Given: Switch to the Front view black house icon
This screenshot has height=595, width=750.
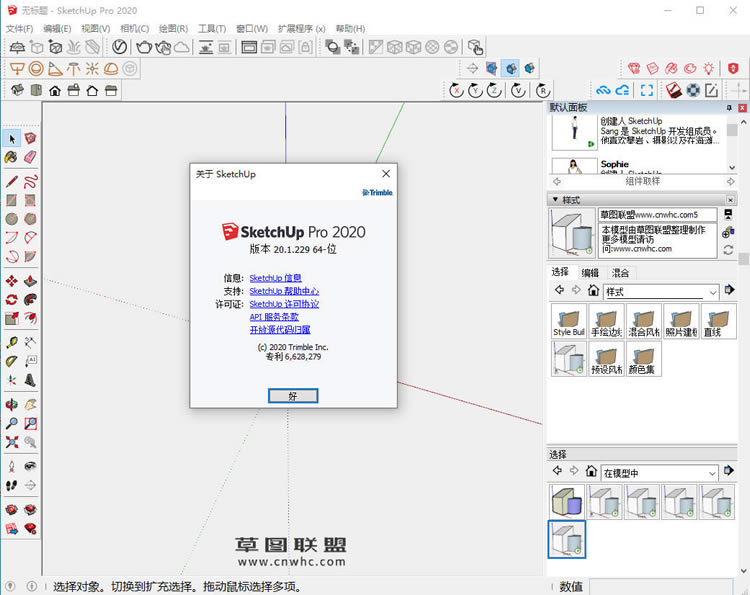Looking at the screenshot, I should (55, 90).
